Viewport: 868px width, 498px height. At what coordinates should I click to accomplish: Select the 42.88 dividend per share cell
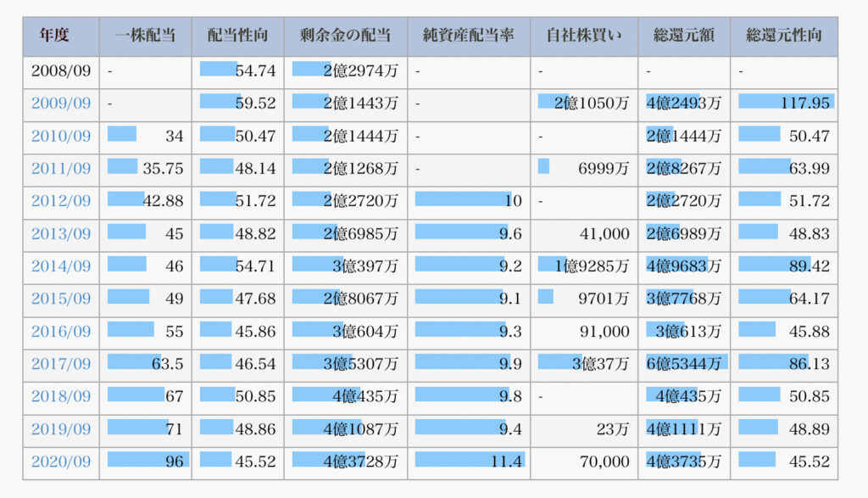click(x=146, y=202)
